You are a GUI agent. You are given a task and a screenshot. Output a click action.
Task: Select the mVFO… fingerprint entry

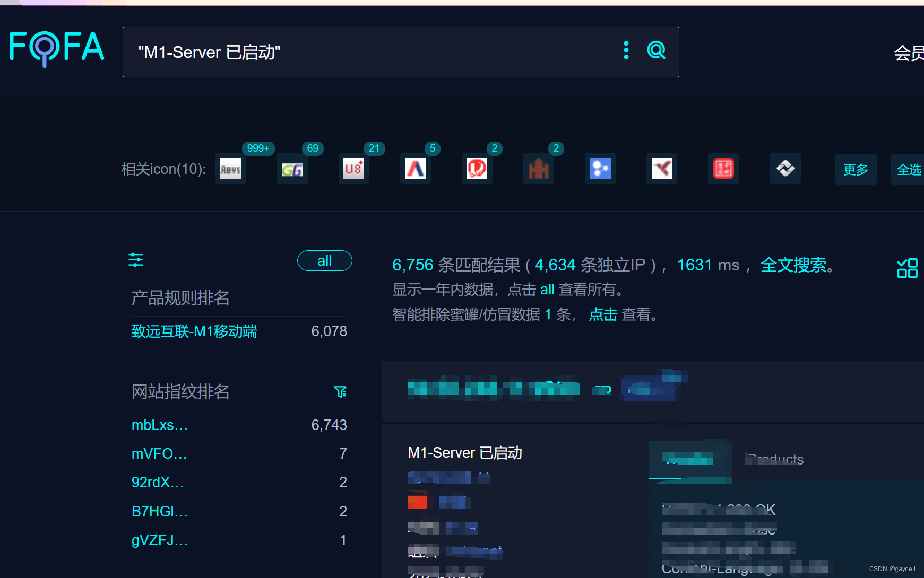click(x=159, y=454)
